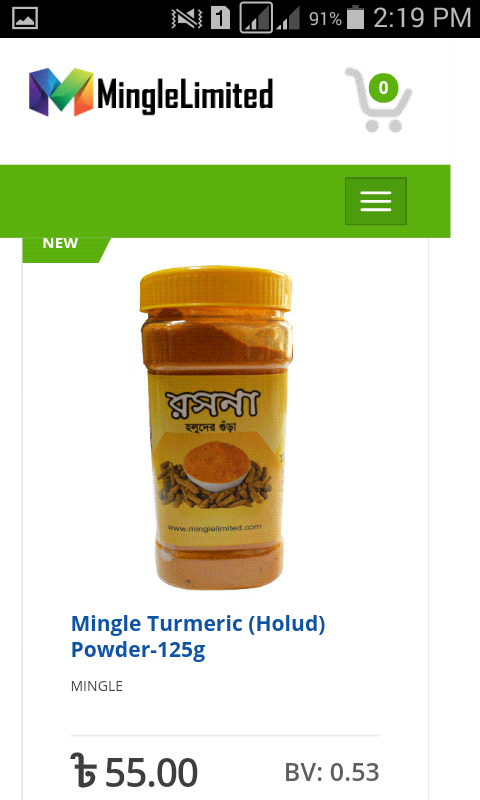Tap the turmeric powder jar product image
This screenshot has width=480, height=800.
coord(216,428)
